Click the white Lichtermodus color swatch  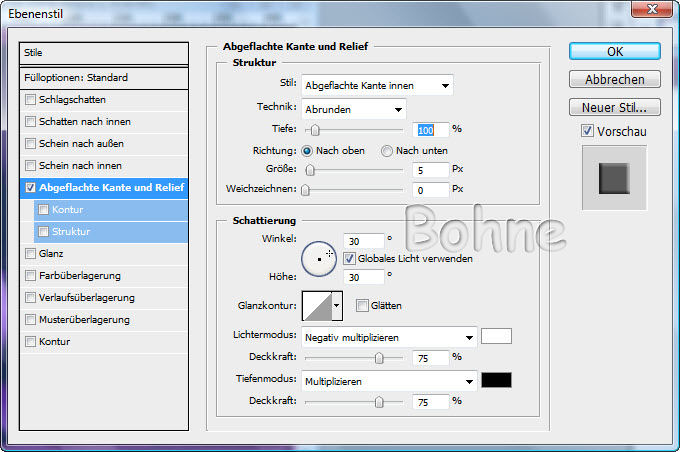click(496, 336)
